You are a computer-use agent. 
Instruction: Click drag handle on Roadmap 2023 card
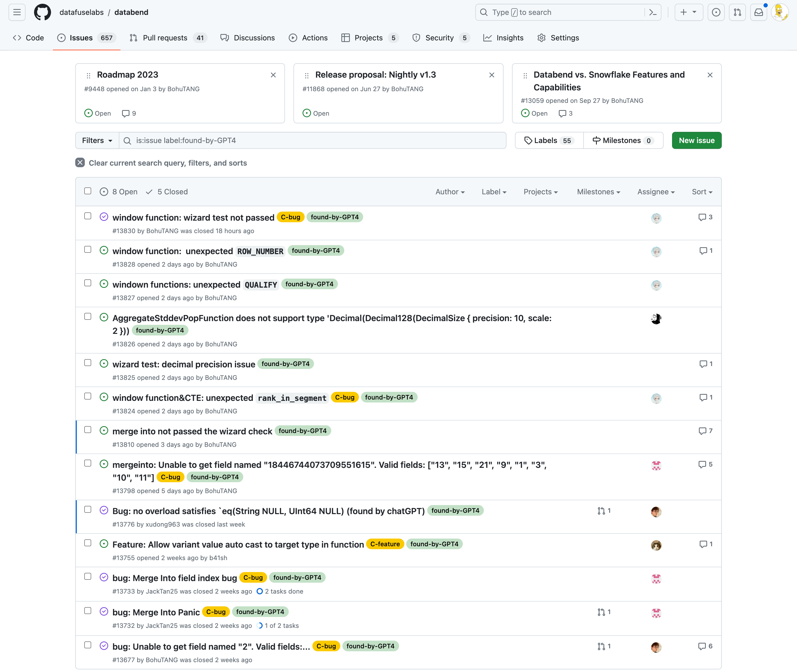pos(88,75)
